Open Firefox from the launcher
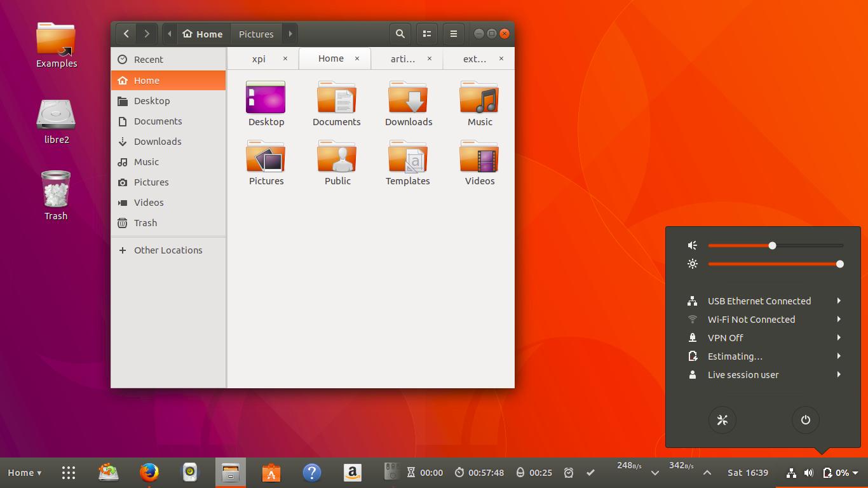 149,472
